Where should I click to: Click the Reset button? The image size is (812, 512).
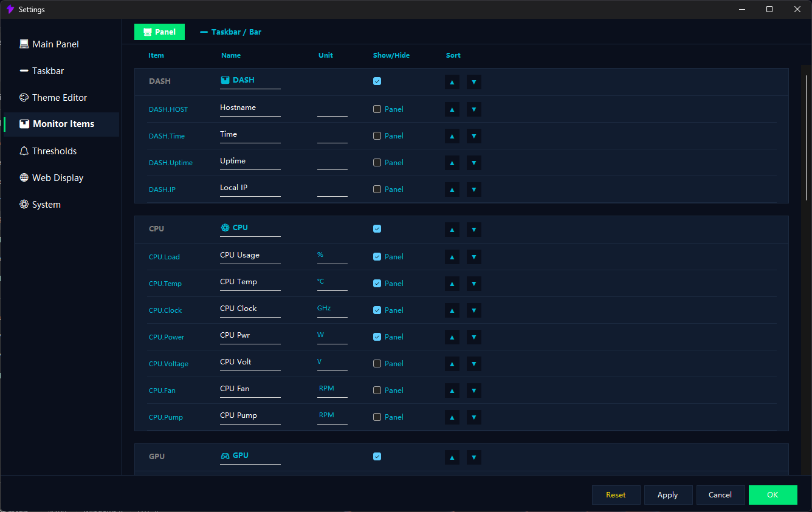click(616, 495)
